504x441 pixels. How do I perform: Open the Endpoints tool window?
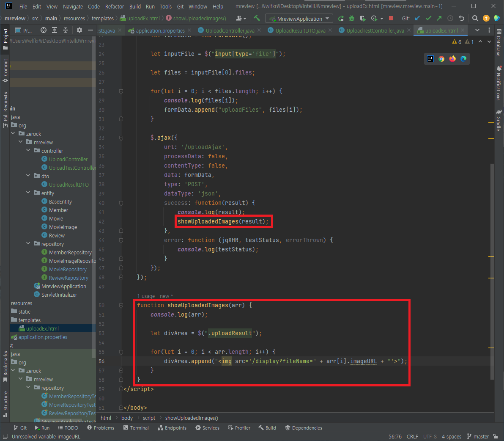(172, 427)
